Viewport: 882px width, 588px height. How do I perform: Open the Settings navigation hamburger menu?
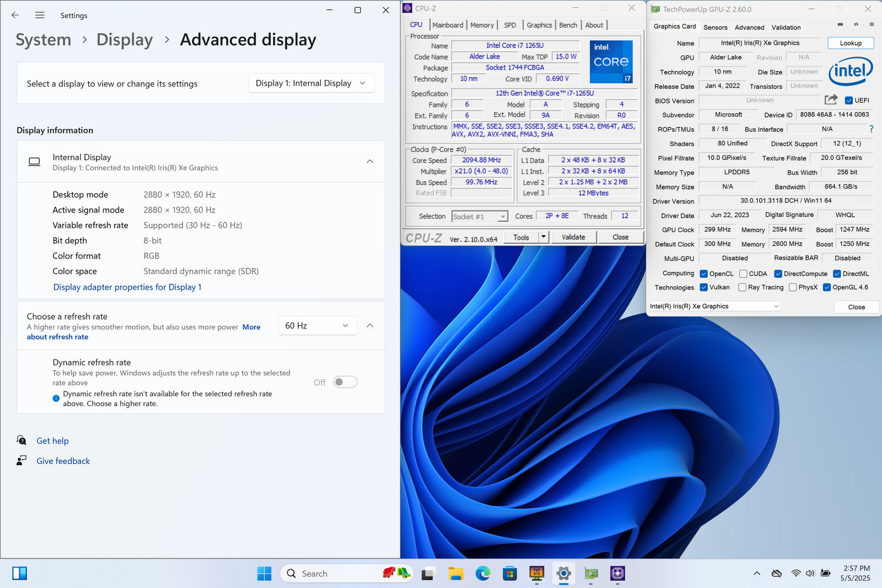(40, 15)
